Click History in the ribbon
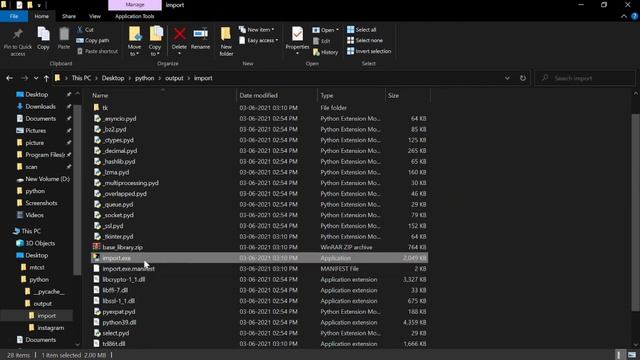 pyautogui.click(x=325, y=52)
